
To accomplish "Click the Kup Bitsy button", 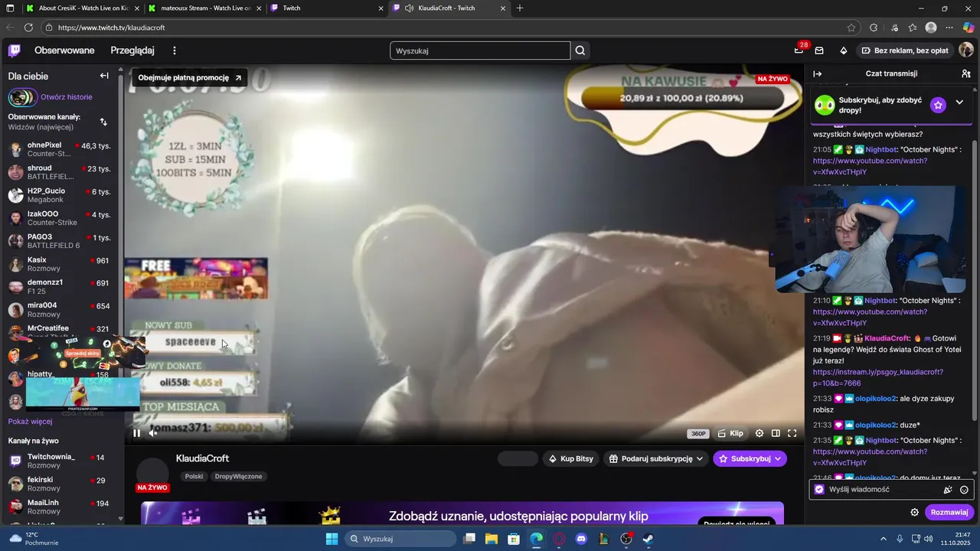I will point(571,458).
